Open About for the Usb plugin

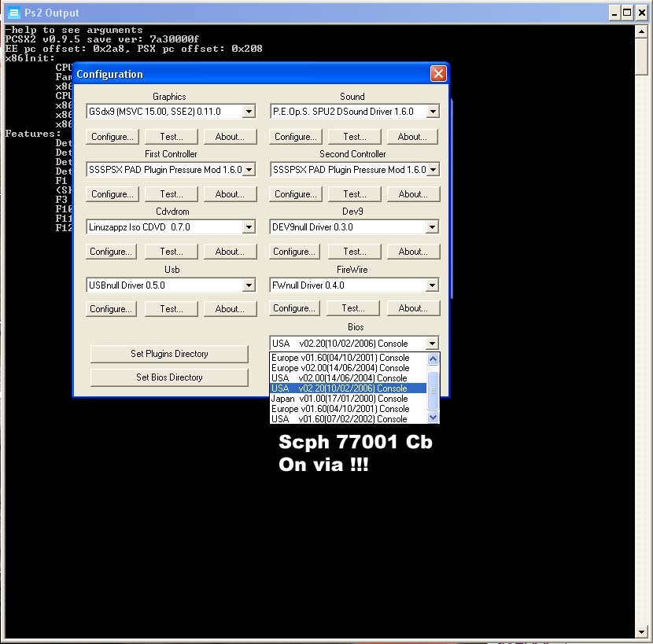230,309
